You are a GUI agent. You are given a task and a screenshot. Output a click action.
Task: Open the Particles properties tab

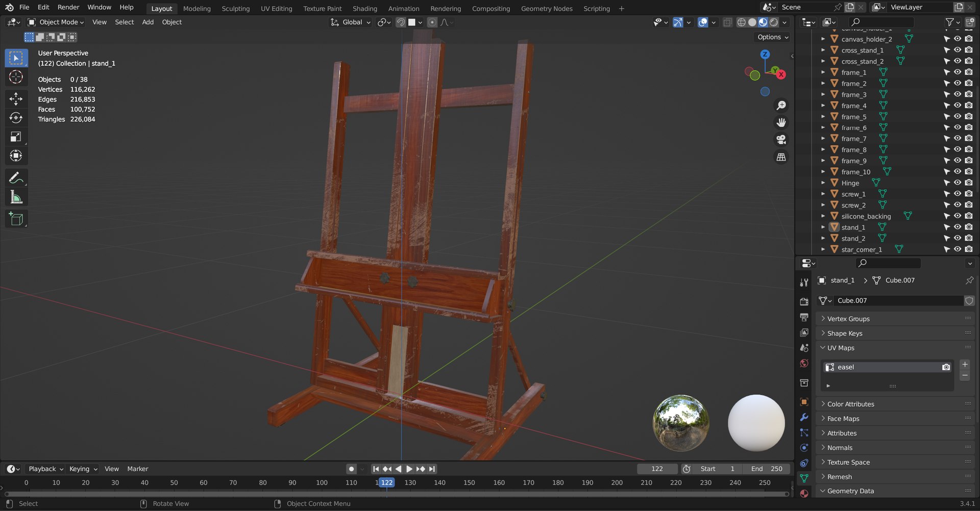(804, 432)
